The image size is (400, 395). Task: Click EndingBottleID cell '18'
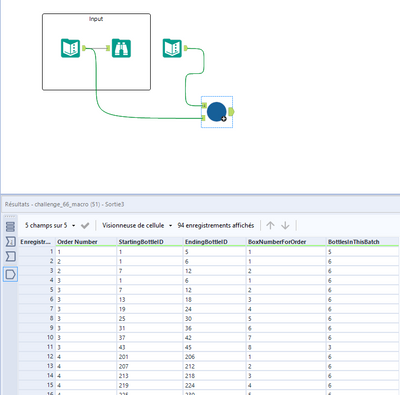[x=214, y=300]
